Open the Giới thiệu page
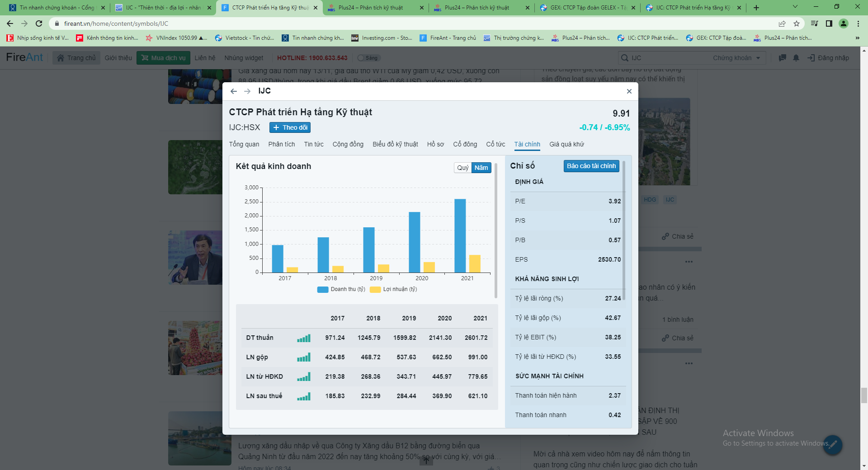 click(x=118, y=58)
